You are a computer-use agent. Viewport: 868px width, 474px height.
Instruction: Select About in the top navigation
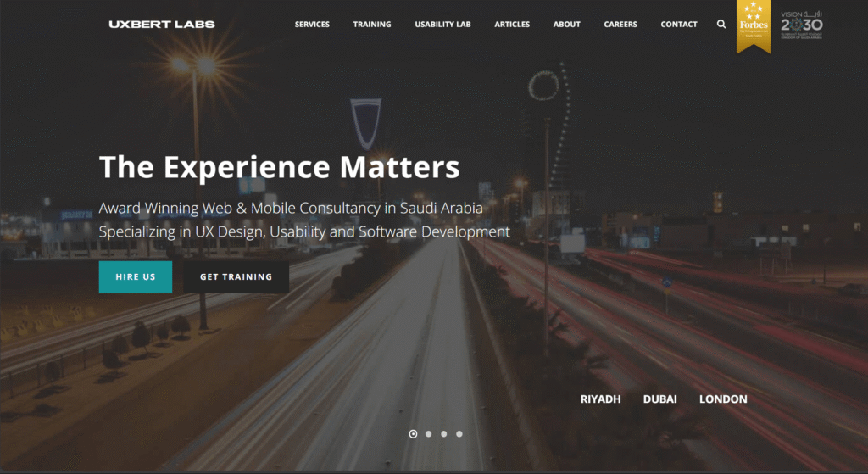566,25
